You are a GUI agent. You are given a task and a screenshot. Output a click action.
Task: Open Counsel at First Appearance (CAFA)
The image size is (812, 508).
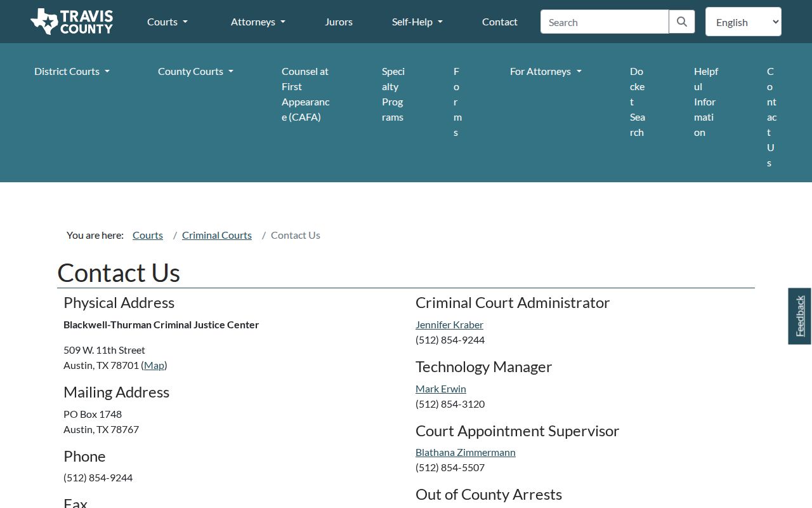pos(306,94)
